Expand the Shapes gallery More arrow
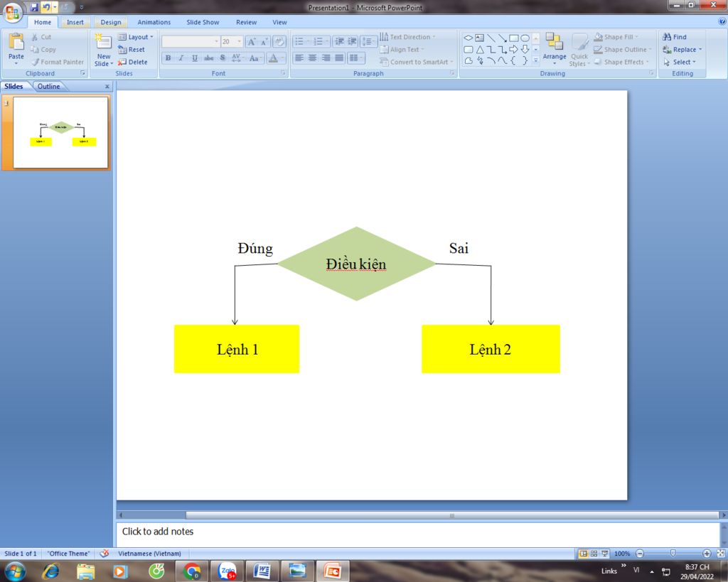 pos(536,60)
